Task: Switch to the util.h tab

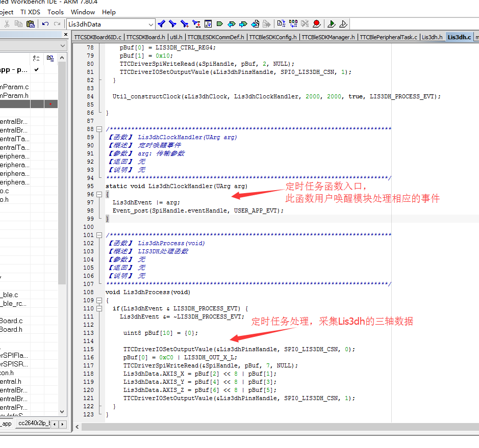Action: [x=176, y=37]
